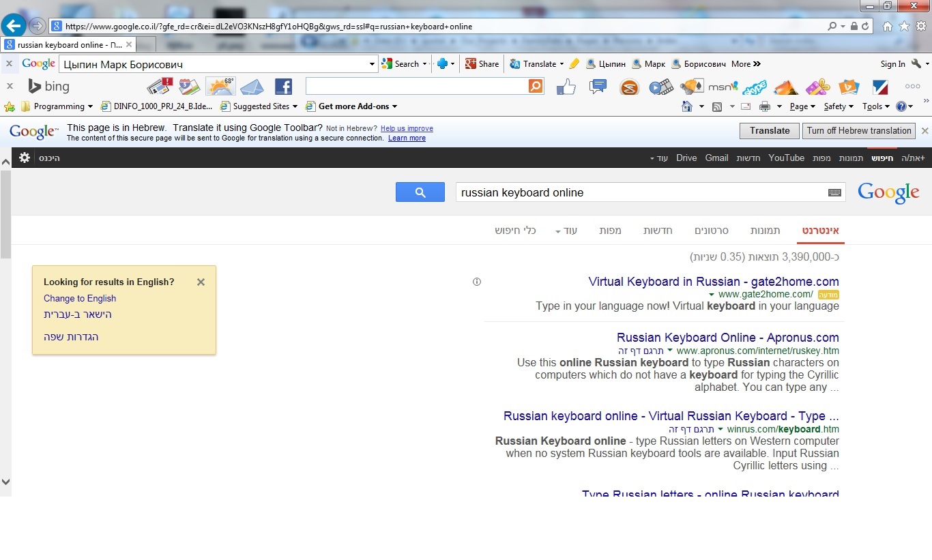Screen dimensions: 932x560
Task: Click the gift box icon on the Bing bar
Action: coord(817,87)
